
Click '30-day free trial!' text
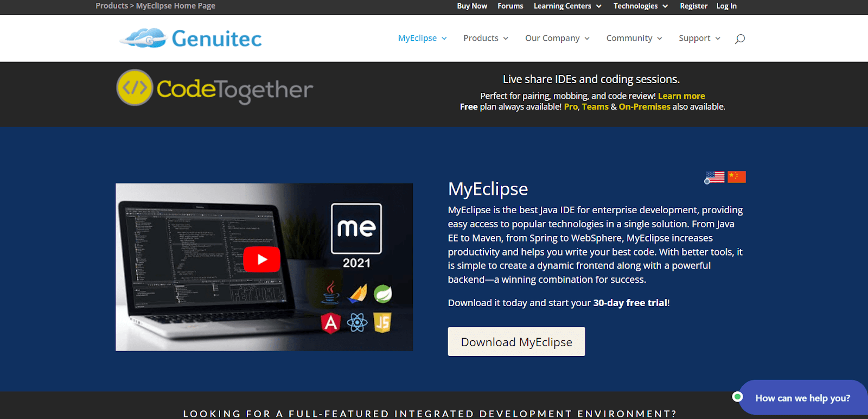(631, 303)
